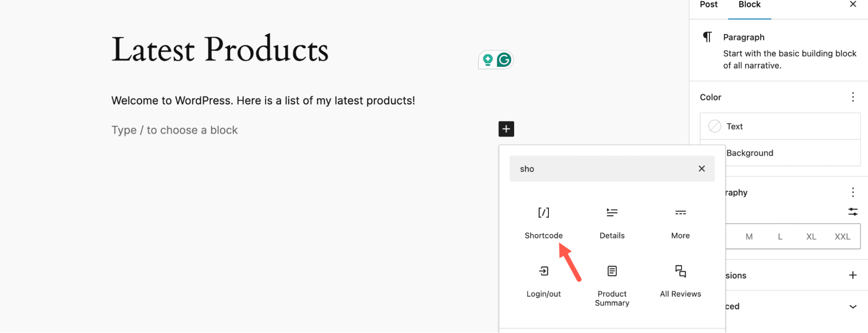Click the Welcome to WordPress paragraph
This screenshot has height=333, width=868.
(263, 101)
